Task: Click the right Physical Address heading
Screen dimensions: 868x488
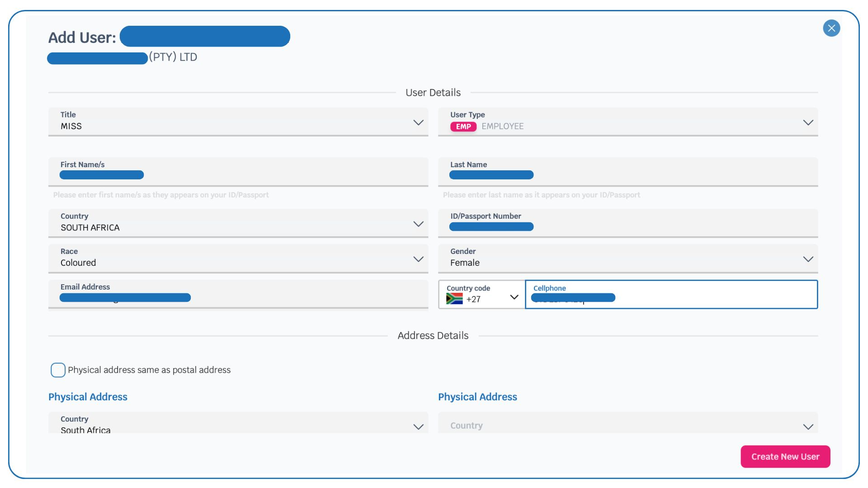Action: point(477,397)
